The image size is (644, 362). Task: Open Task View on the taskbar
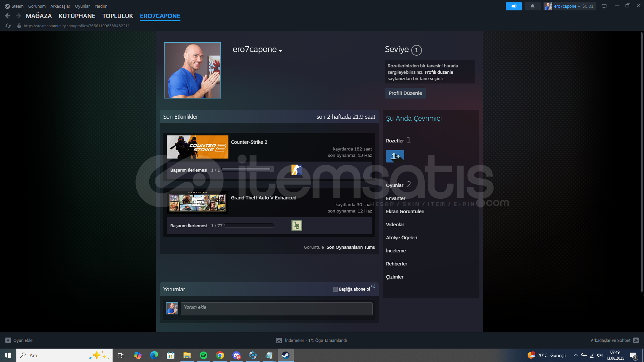point(121,355)
